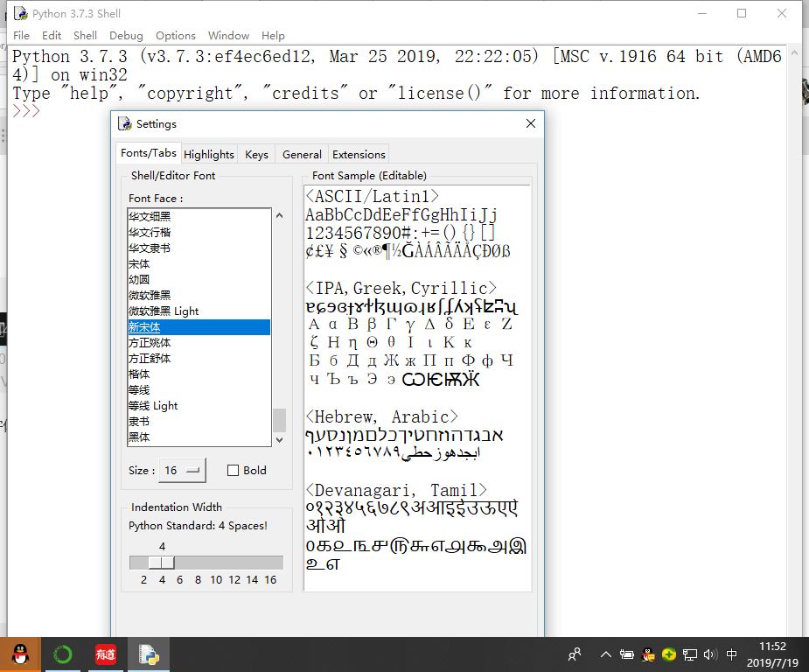Switch to the General tab

point(302,154)
